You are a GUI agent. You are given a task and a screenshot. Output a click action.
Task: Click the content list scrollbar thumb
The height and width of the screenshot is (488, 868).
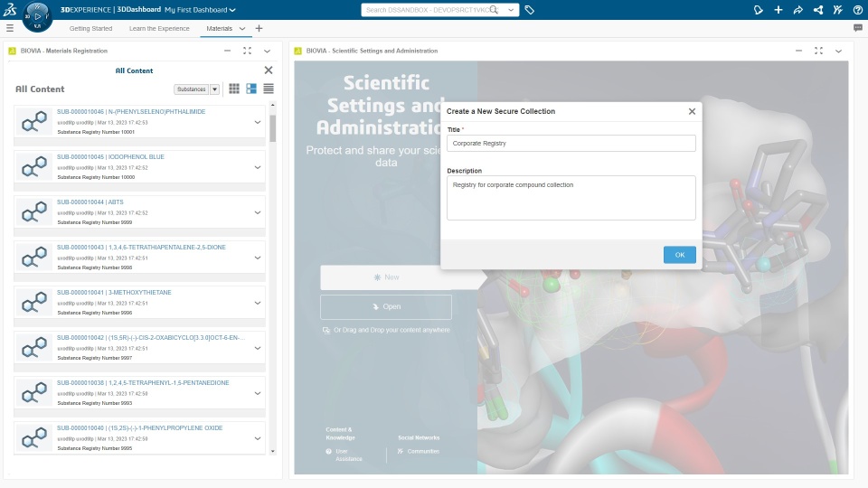pyautogui.click(x=272, y=128)
